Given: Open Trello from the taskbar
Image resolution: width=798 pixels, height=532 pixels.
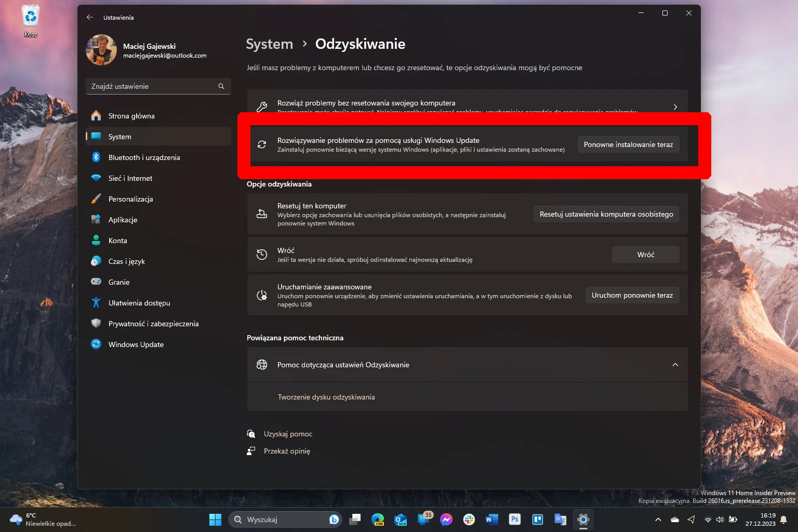Looking at the screenshot, I should coord(538,520).
